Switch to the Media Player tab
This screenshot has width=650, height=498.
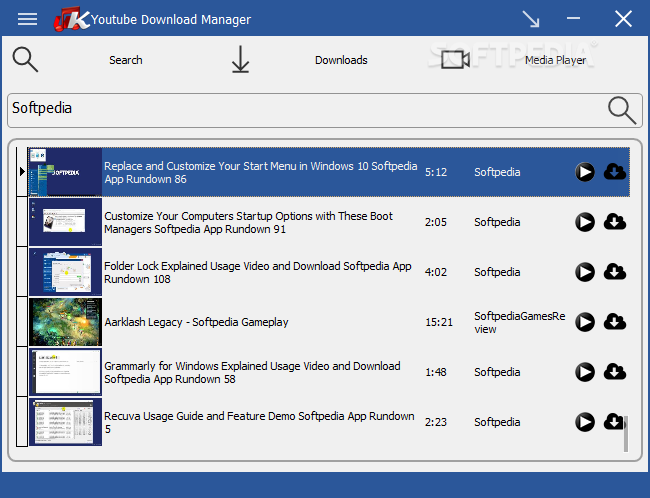tap(555, 60)
